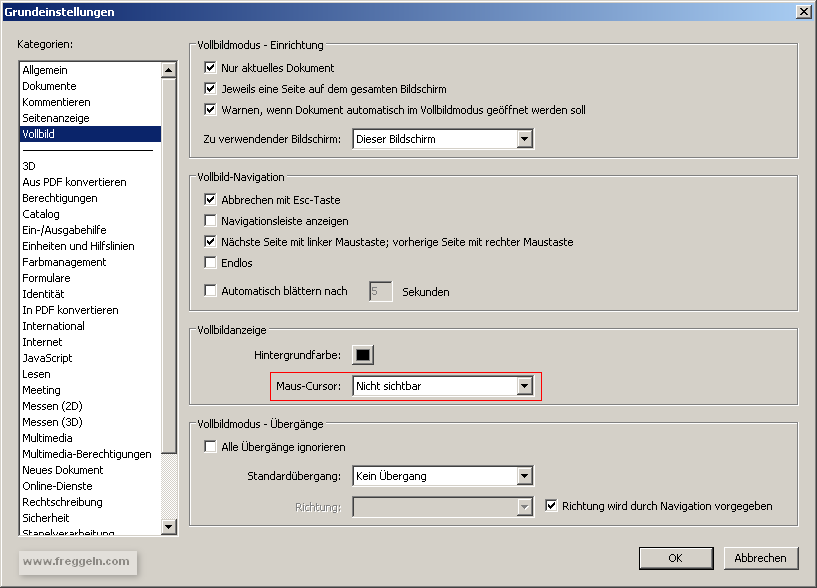This screenshot has width=817, height=588.
Task: Expand the Maus-Cursor dropdown
Action: 525,386
